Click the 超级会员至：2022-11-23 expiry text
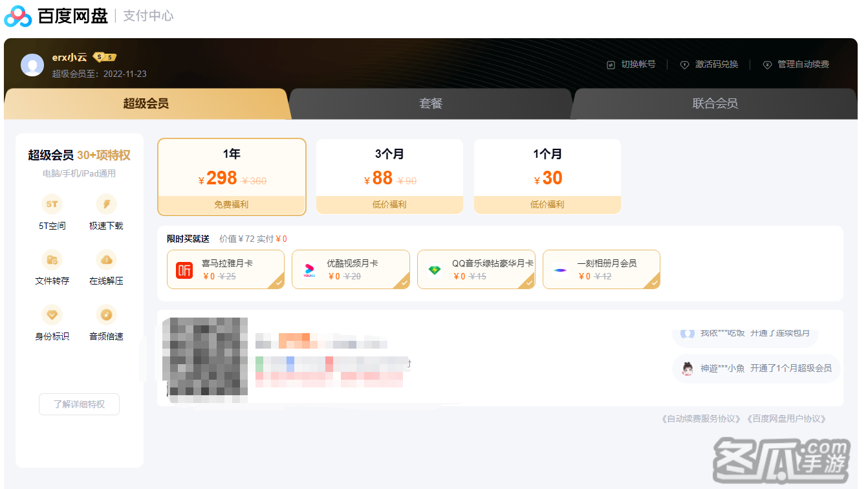Image resolution: width=868 pixels, height=489 pixels. [100, 74]
